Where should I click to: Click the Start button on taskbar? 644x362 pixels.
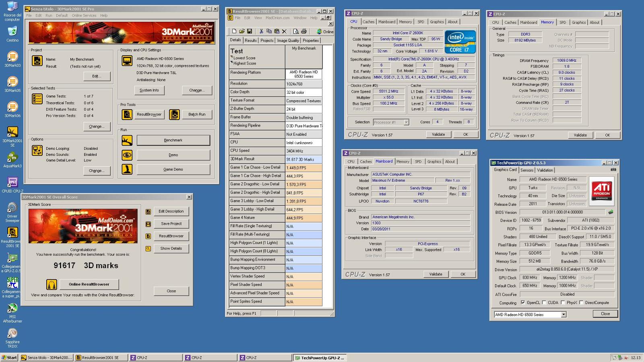click(x=9, y=358)
